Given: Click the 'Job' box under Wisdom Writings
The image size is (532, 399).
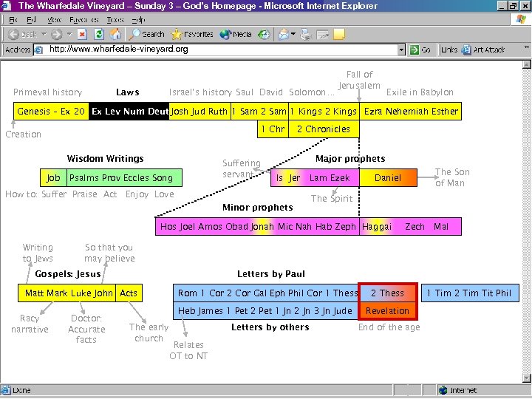Looking at the screenshot, I should 53,178.
